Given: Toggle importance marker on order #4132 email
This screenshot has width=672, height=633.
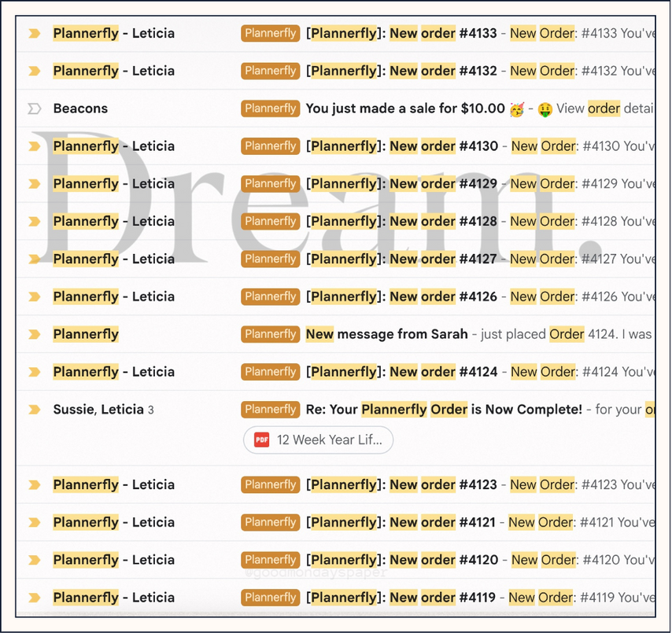Looking at the screenshot, I should [35, 71].
